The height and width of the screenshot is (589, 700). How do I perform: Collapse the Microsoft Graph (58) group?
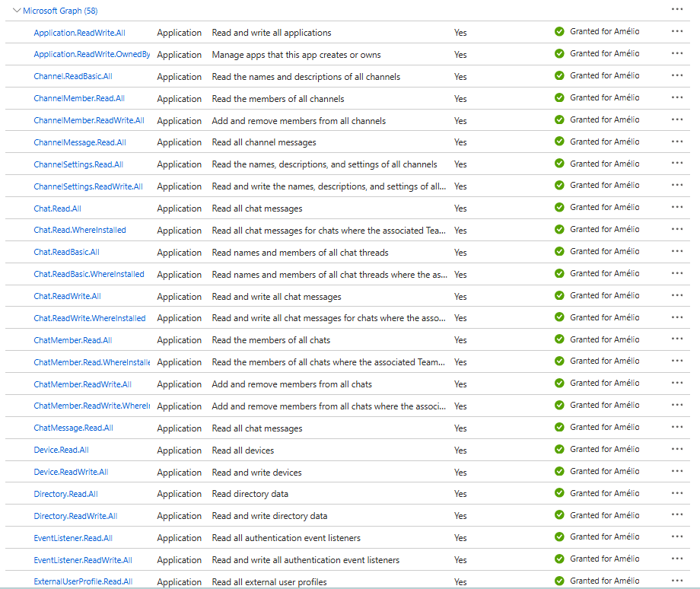17,10
